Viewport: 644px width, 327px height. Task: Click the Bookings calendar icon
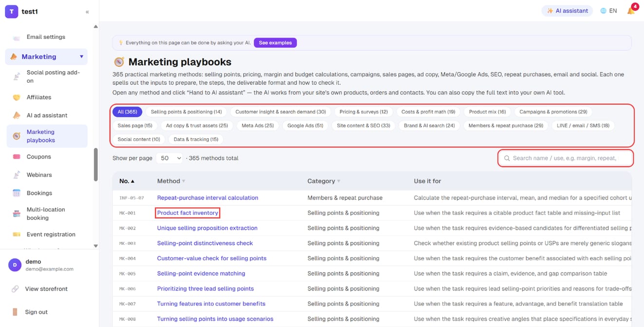coord(17,193)
